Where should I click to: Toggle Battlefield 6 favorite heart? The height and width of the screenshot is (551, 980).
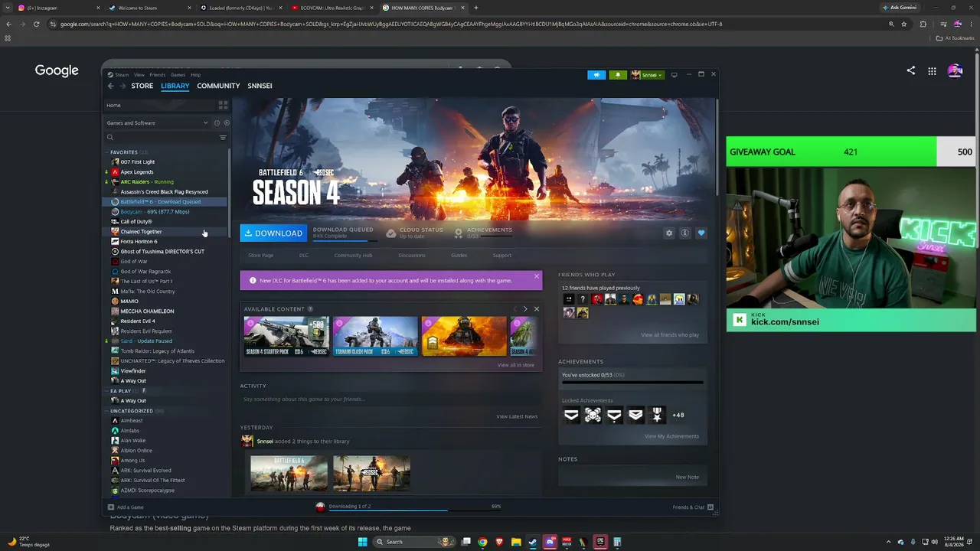701,233
